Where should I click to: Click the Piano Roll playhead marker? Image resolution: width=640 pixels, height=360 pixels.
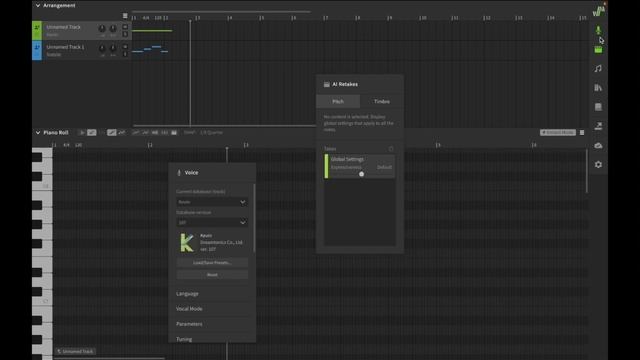[x=227, y=148]
